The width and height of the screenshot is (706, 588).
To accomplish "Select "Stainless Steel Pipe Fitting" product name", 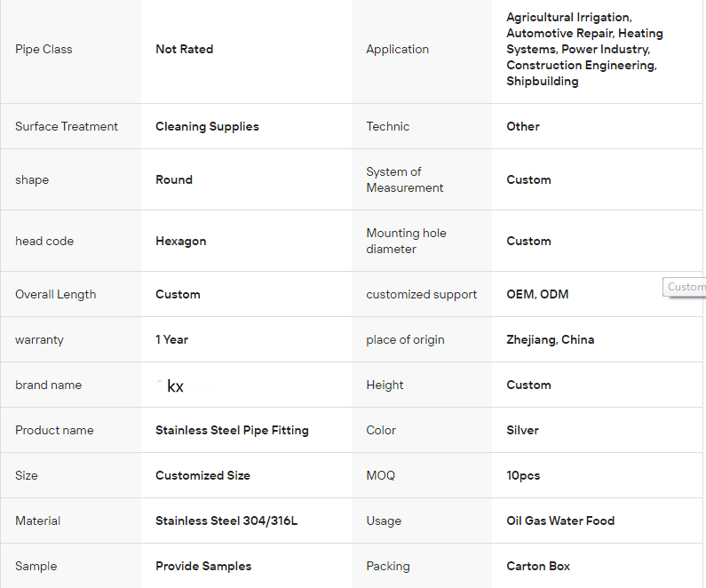I will (232, 431).
